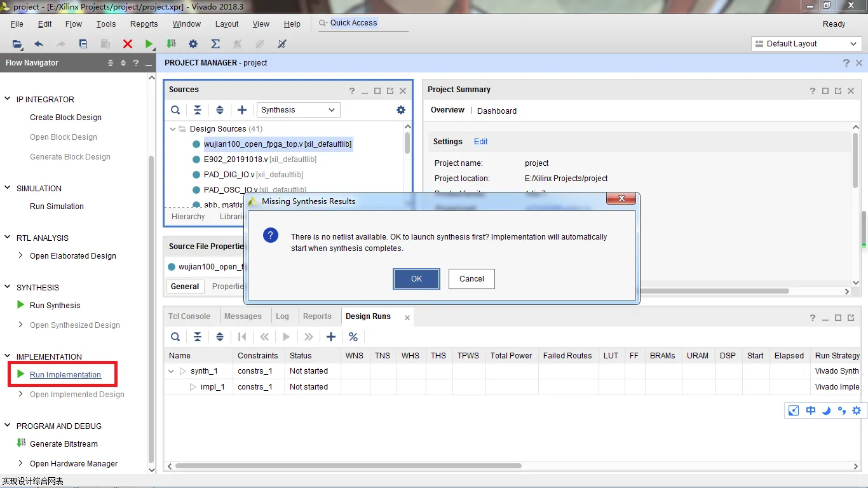Float the Project Summary panel
Image resolution: width=868 pixels, height=488 pixels.
(838, 91)
